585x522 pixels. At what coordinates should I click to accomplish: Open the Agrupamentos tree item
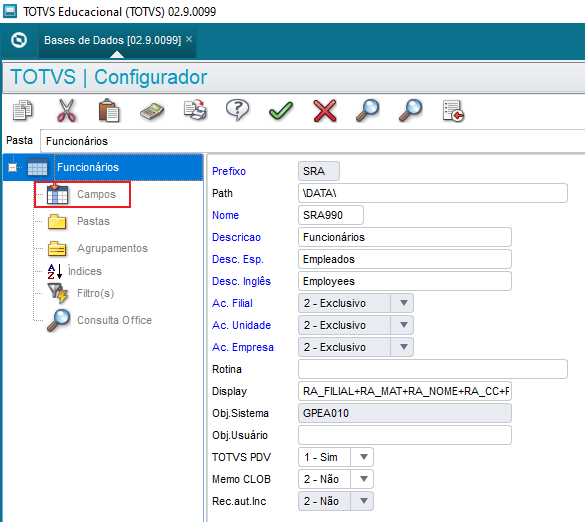pos(112,249)
